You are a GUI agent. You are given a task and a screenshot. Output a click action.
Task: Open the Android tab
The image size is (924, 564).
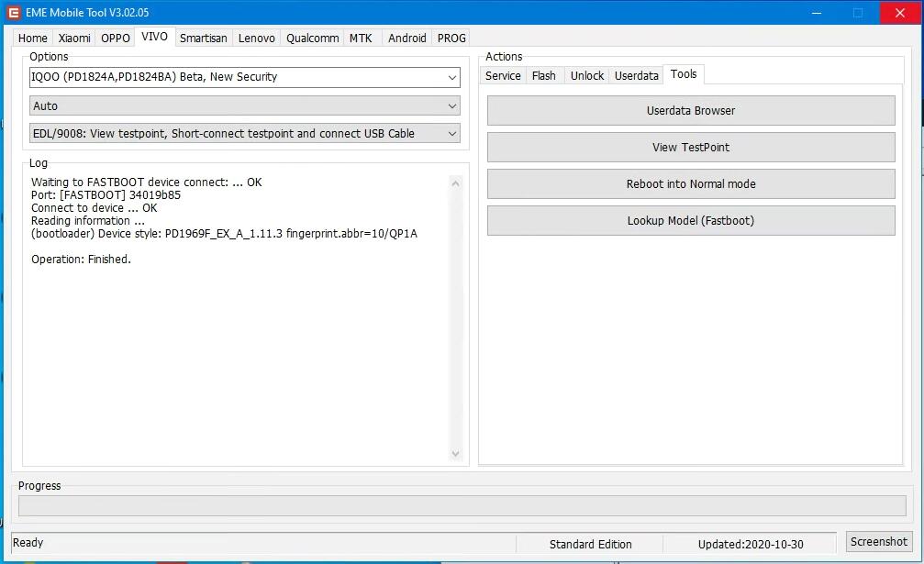[406, 39]
